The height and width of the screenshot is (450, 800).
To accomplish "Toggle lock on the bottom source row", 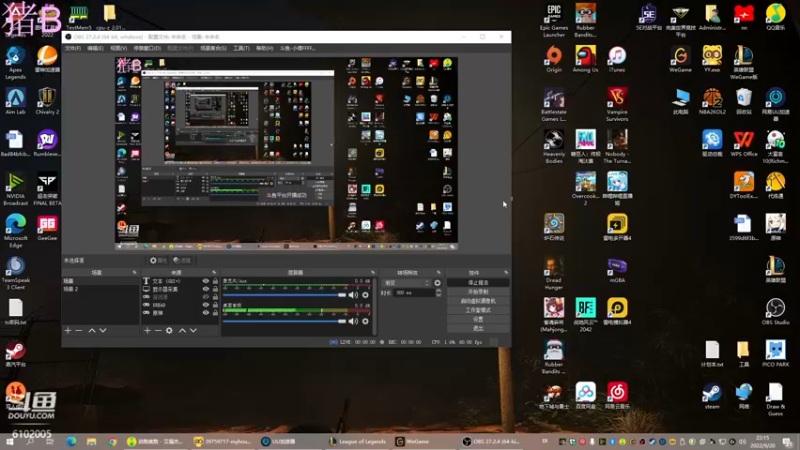I will click(215, 312).
